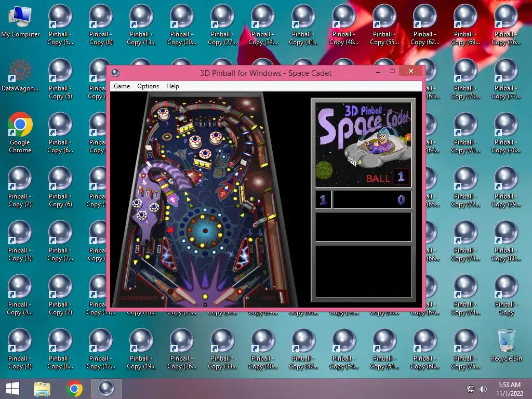
Task: Launch Chrome from the taskbar
Action: (74, 389)
